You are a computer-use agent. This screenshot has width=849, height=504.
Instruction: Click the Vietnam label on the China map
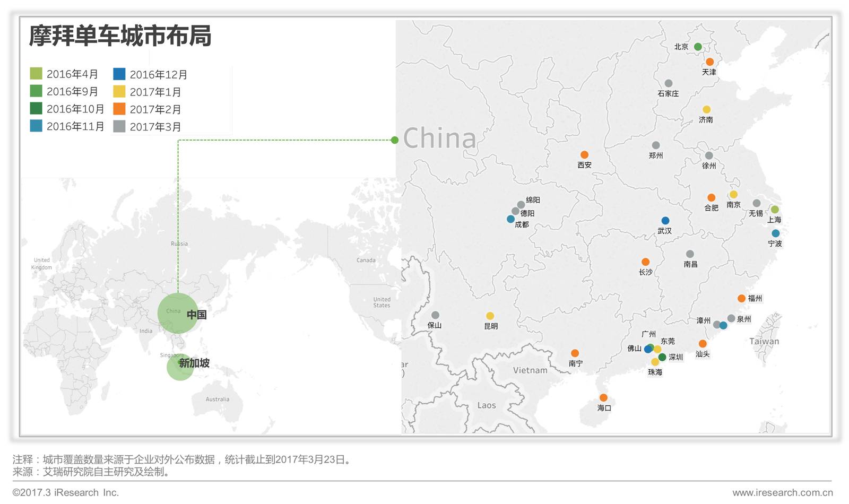530,370
